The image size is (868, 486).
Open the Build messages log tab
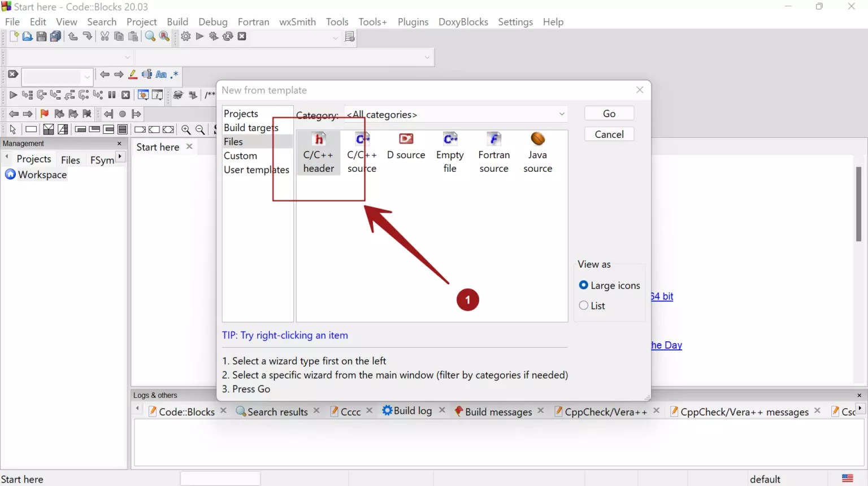pos(493,411)
